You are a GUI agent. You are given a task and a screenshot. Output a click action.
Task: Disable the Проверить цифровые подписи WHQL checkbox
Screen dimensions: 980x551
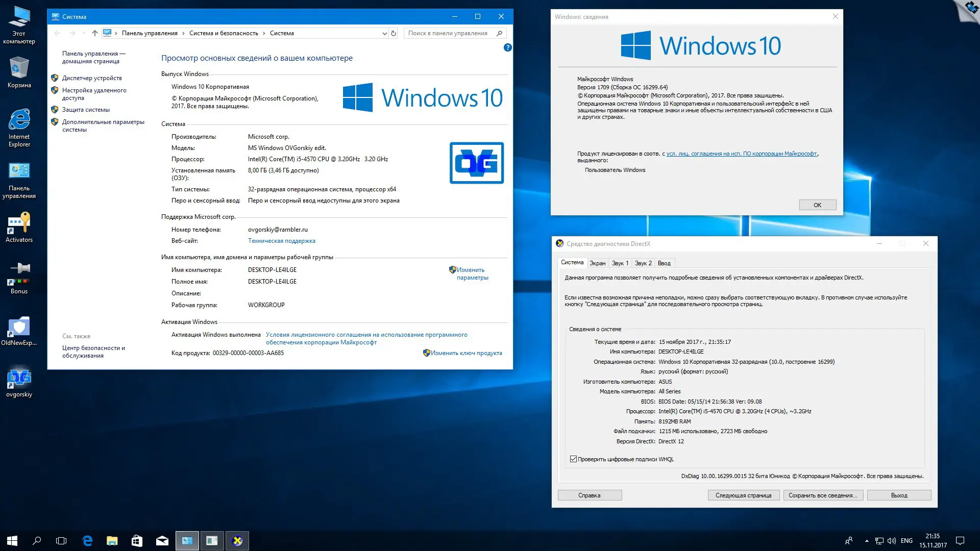[x=574, y=458]
